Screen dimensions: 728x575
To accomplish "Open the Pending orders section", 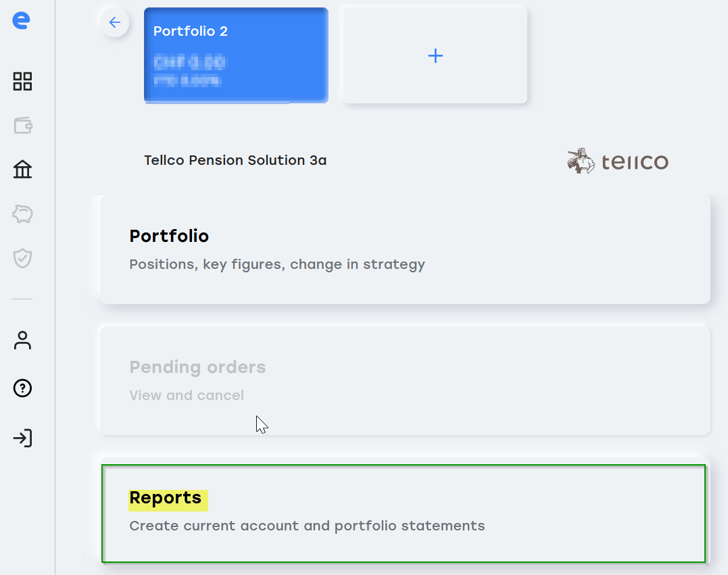I will [x=405, y=381].
